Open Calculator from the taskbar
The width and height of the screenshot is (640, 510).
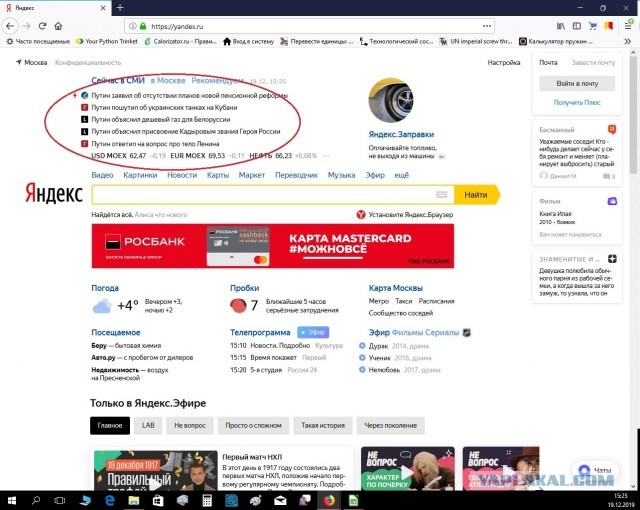(x=207, y=500)
